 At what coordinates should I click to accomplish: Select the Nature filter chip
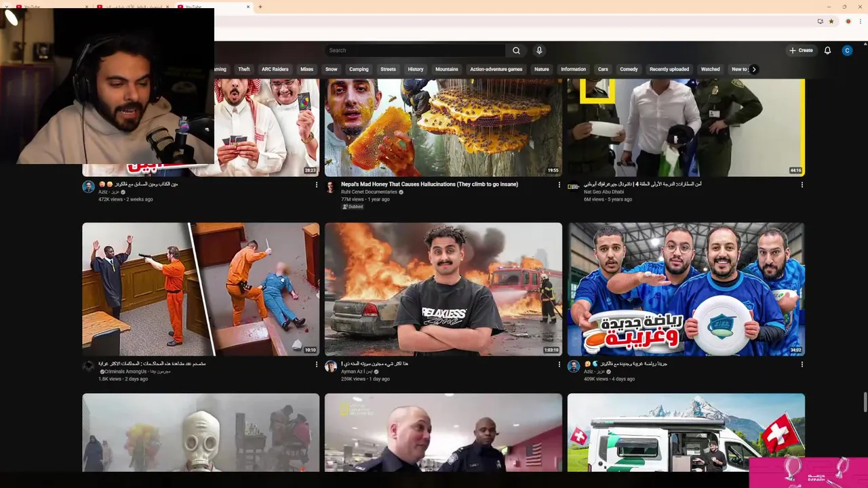541,69
